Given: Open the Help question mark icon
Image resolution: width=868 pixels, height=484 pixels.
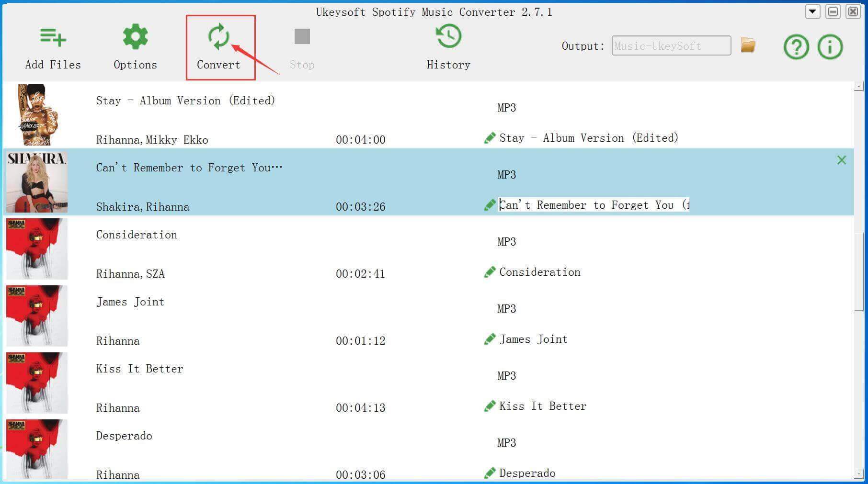Looking at the screenshot, I should click(x=796, y=47).
